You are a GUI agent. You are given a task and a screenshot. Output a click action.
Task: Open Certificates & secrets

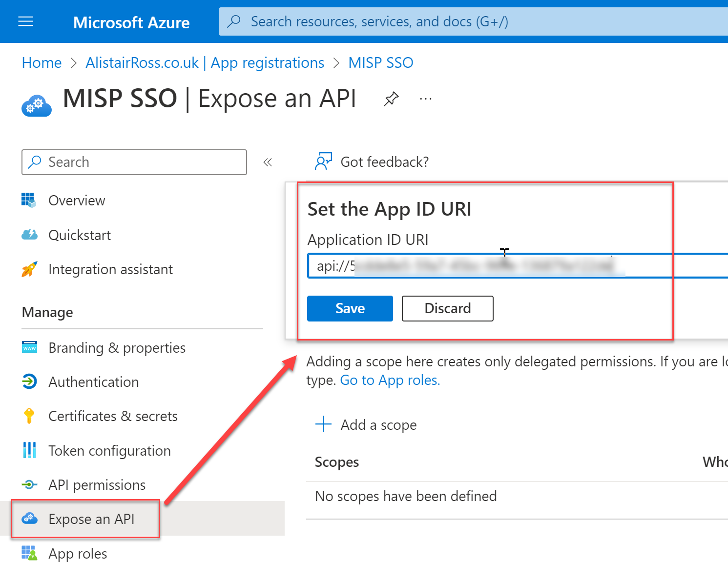(x=113, y=416)
